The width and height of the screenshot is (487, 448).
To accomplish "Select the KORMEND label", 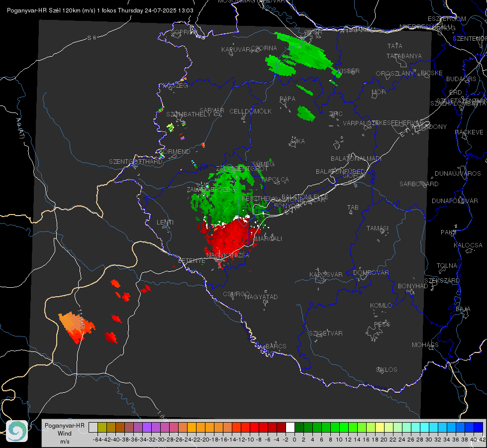I will [175, 152].
